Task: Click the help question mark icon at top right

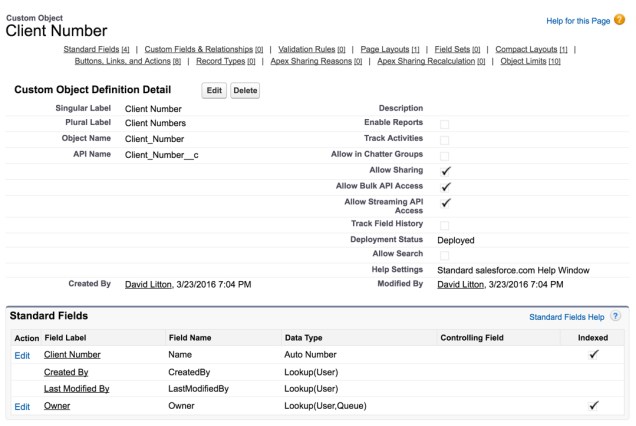Action: coord(620,21)
